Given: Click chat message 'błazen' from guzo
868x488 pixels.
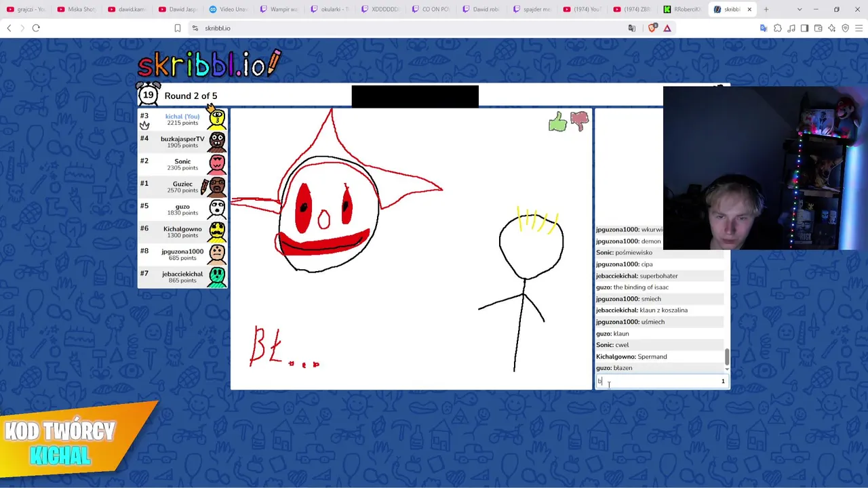Looking at the screenshot, I should (623, 368).
